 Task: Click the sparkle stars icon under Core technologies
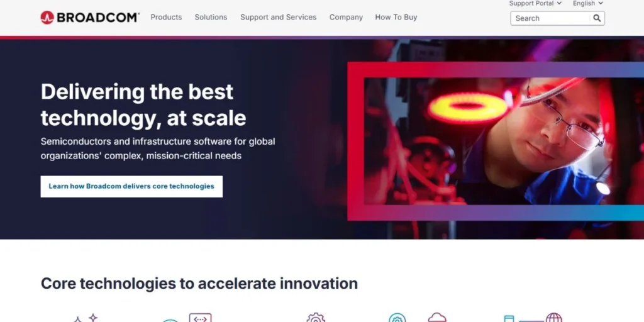(86, 318)
